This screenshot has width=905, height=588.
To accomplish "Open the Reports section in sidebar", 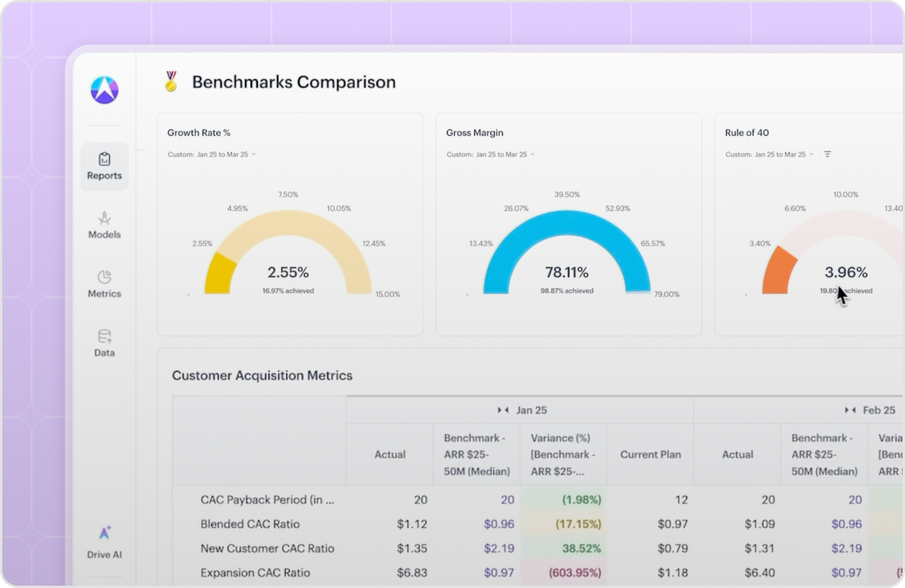I will pos(104,167).
